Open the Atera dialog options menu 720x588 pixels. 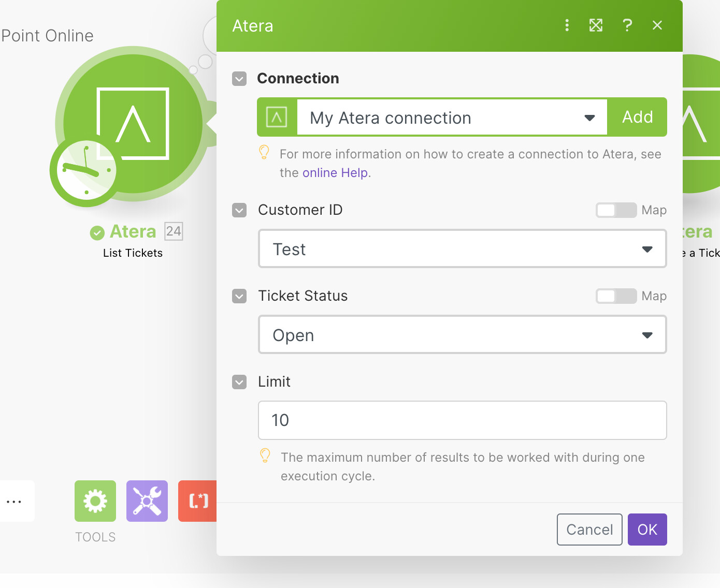click(567, 25)
